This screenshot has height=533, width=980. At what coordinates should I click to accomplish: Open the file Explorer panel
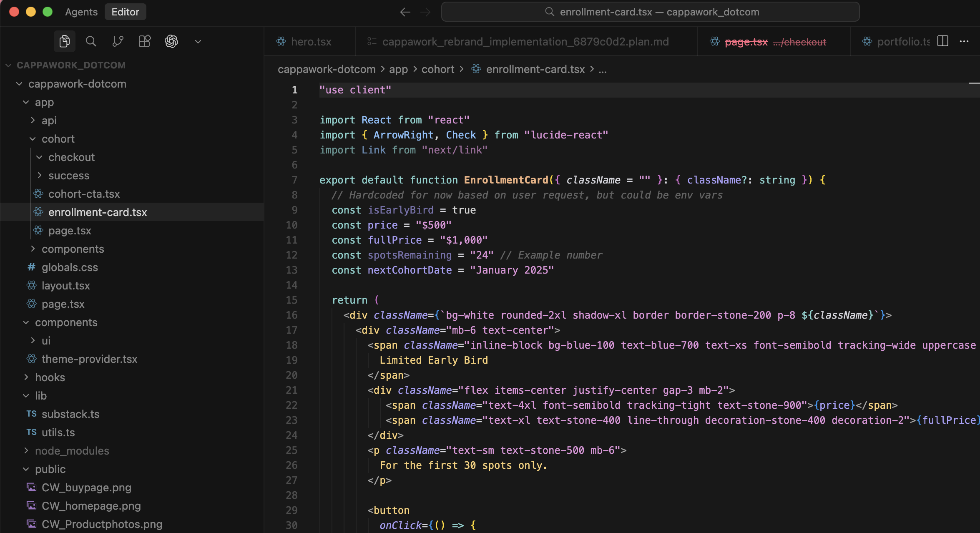click(x=65, y=41)
